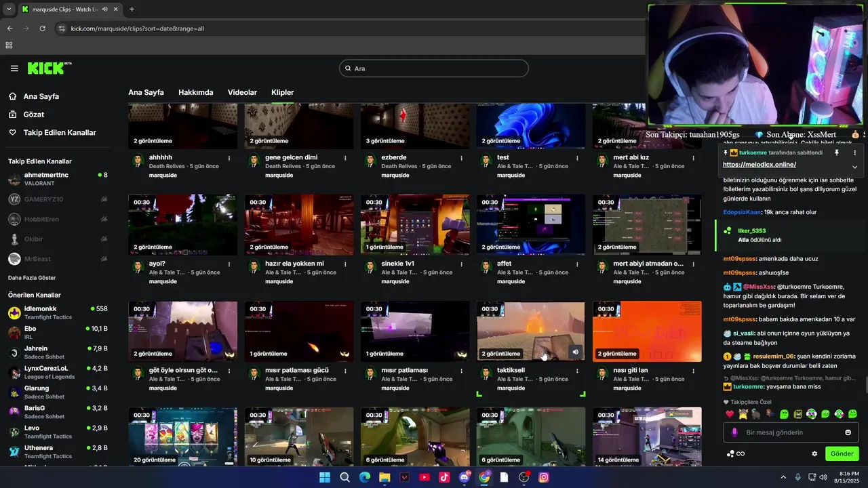Switch to the Ana Sayfa channel tab
Viewport: 868px width, 488px height.
(146, 92)
